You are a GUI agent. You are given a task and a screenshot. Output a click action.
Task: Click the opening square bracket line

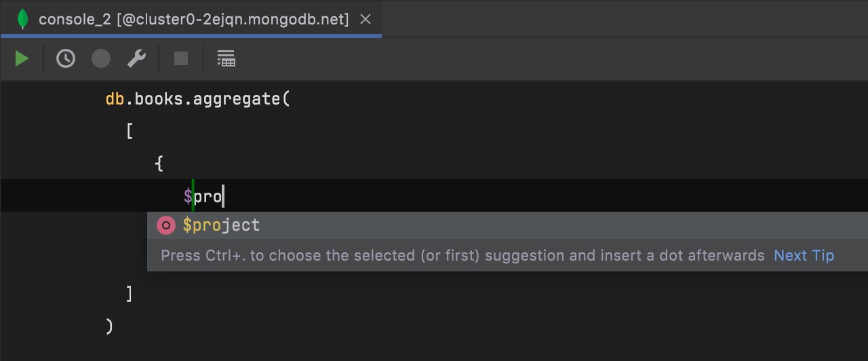tap(130, 131)
